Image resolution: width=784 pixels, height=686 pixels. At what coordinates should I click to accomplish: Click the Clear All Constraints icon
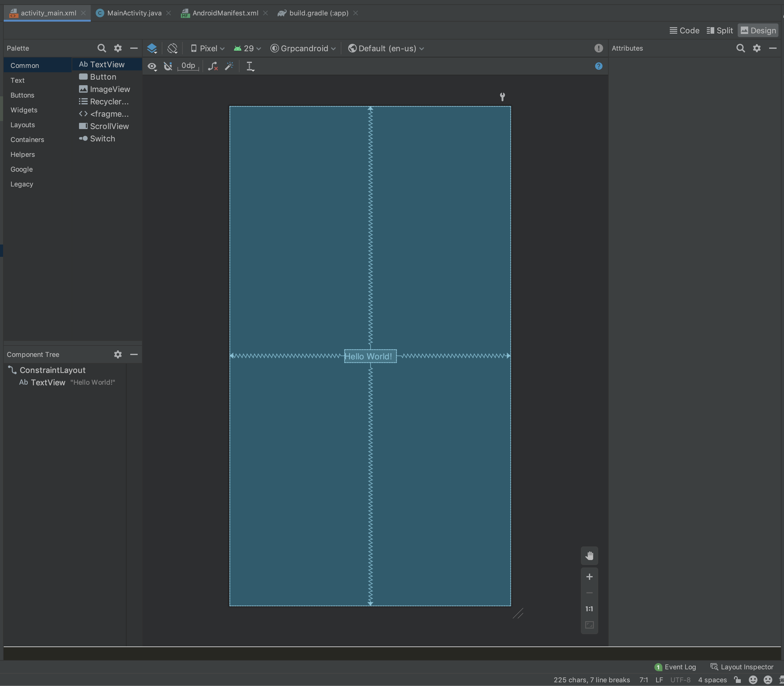point(213,66)
